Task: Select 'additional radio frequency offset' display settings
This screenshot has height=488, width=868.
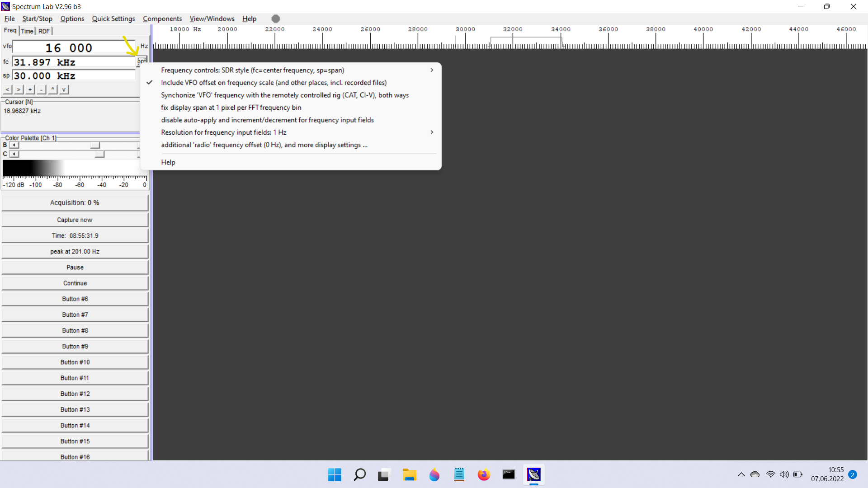Action: point(291,145)
